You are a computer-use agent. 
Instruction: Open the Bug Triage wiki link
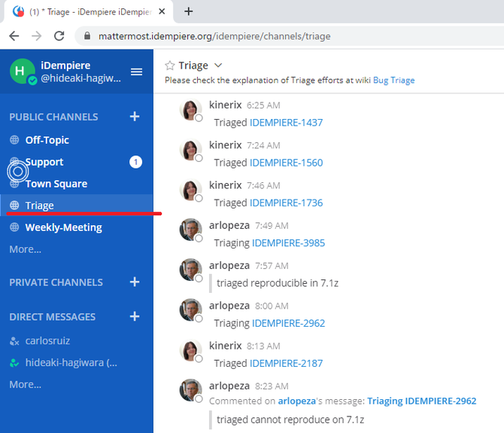[x=393, y=80]
